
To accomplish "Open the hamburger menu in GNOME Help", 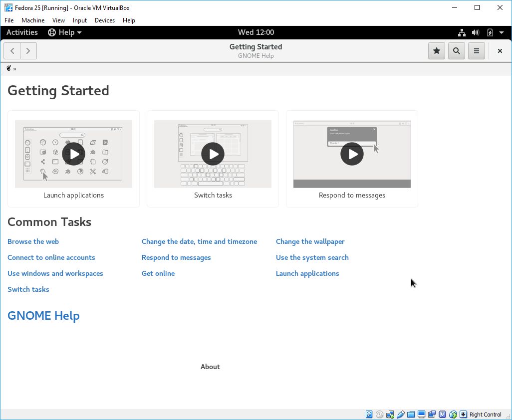I will tap(477, 51).
